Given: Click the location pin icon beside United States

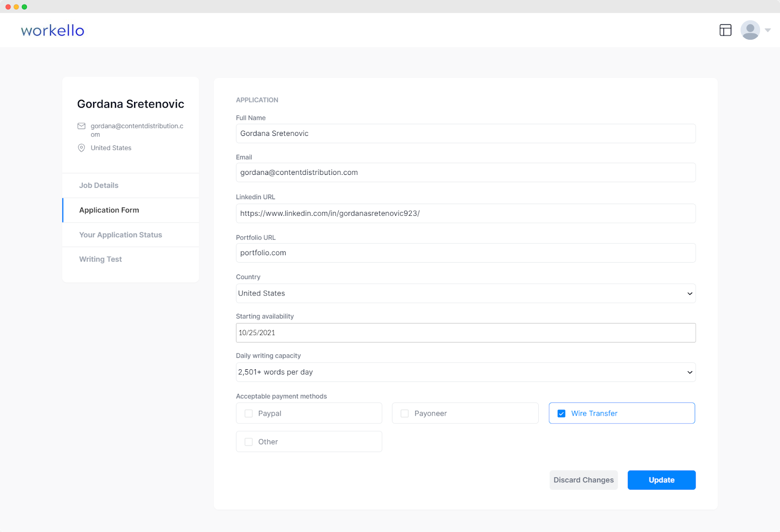Looking at the screenshot, I should point(81,148).
